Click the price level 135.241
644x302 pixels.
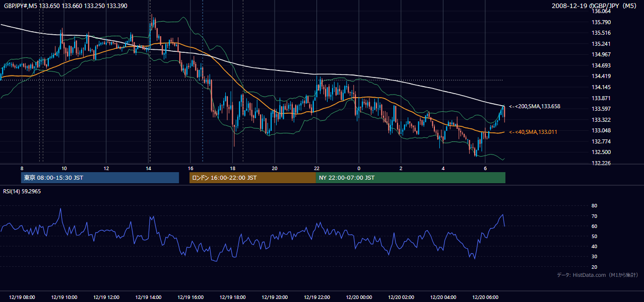pyautogui.click(x=601, y=44)
